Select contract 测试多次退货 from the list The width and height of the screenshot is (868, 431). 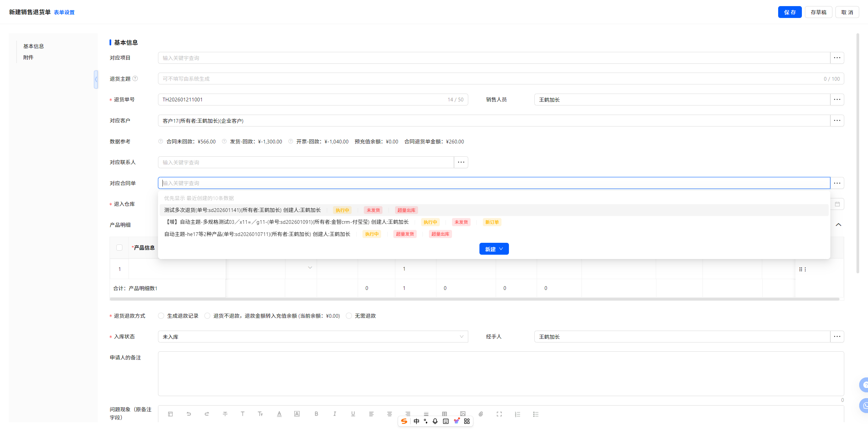pos(242,210)
